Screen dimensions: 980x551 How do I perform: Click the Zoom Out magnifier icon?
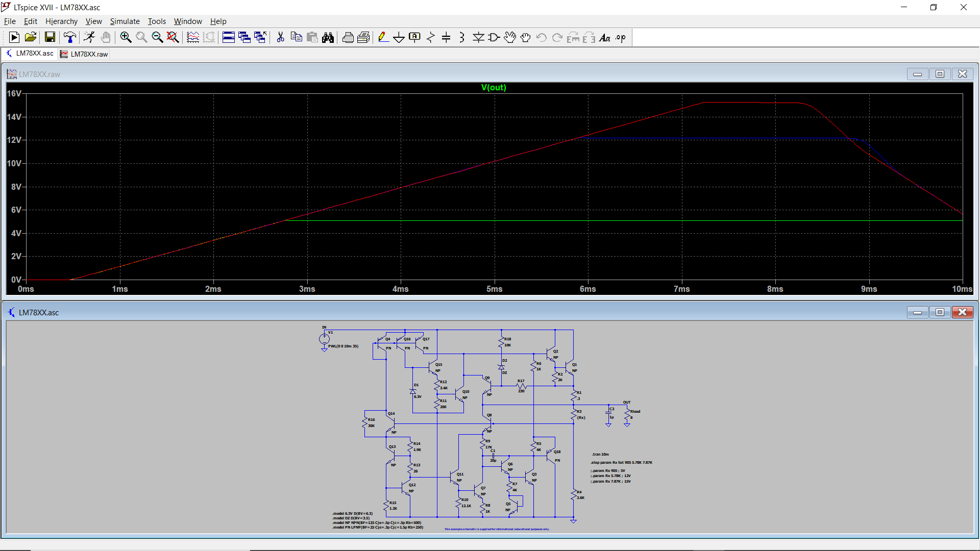pos(157,37)
